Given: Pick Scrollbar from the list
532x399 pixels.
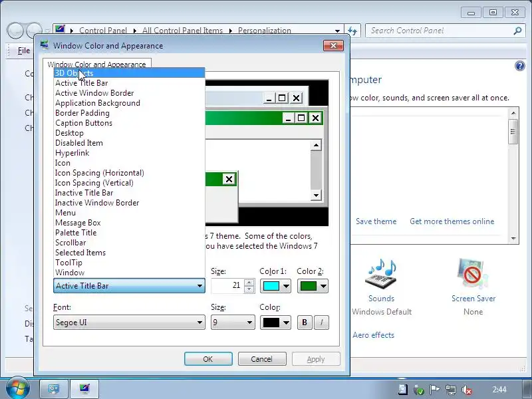Looking at the screenshot, I should [x=129, y=243].
